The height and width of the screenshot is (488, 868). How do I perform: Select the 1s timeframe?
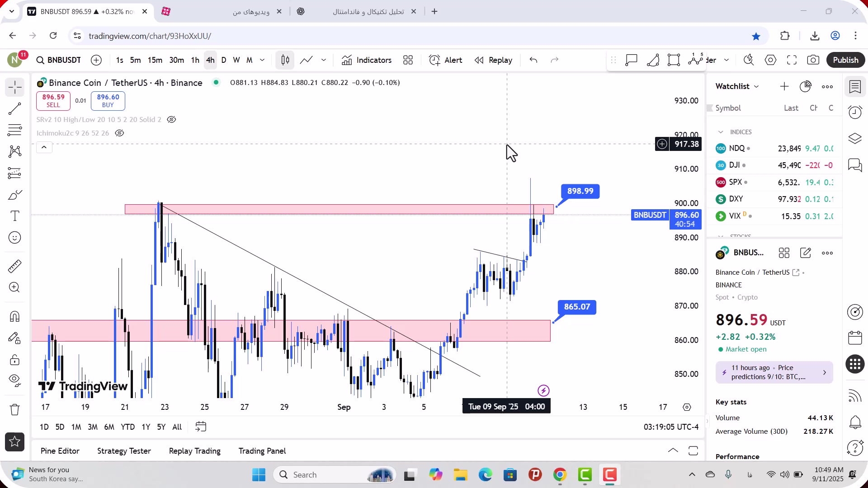tap(119, 60)
